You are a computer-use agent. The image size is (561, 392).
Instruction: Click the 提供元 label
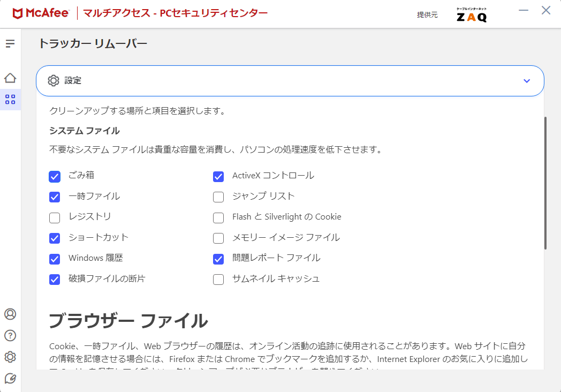427,15
